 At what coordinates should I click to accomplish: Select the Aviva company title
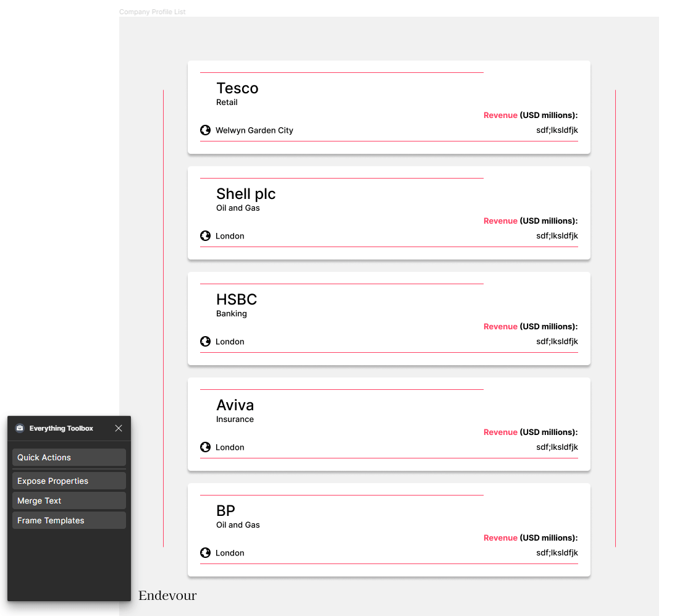click(235, 405)
